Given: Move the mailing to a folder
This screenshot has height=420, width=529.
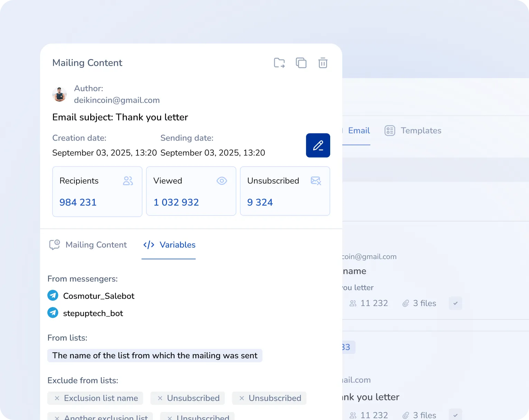Looking at the screenshot, I should coord(279,63).
